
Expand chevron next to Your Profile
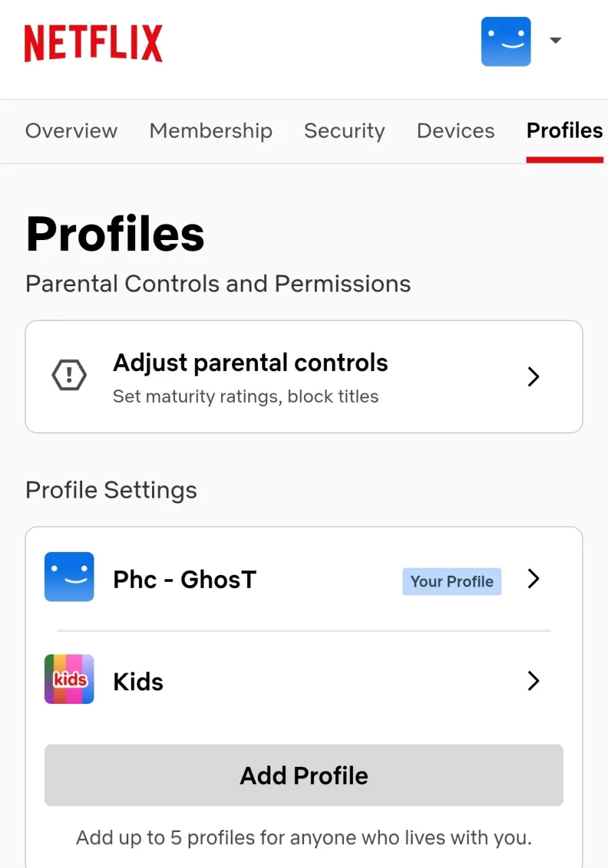[533, 579]
